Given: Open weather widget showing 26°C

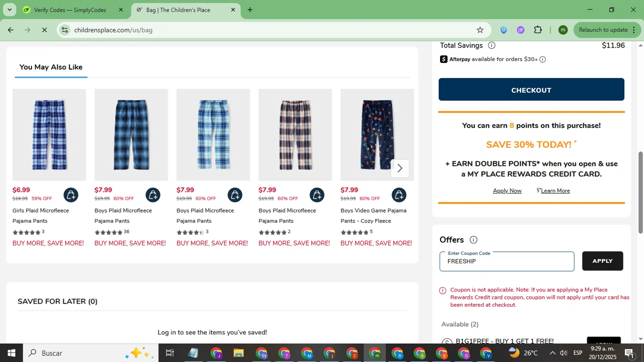Looking at the screenshot, I should [x=523, y=353].
